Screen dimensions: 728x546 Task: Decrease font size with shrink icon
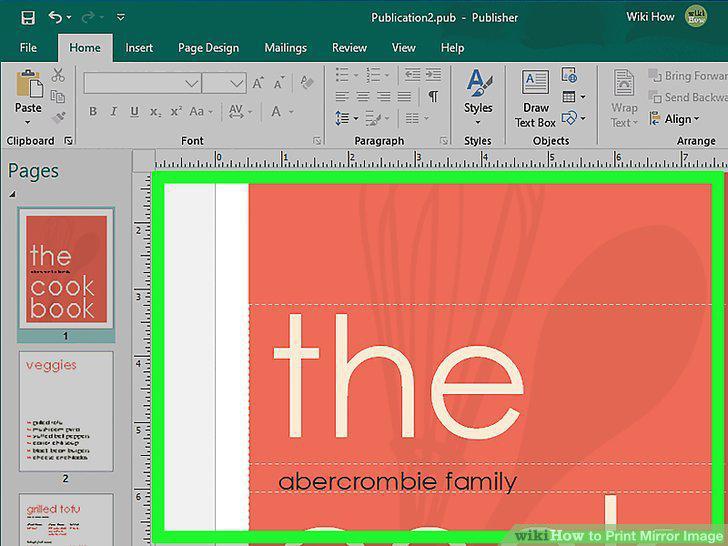click(x=279, y=83)
